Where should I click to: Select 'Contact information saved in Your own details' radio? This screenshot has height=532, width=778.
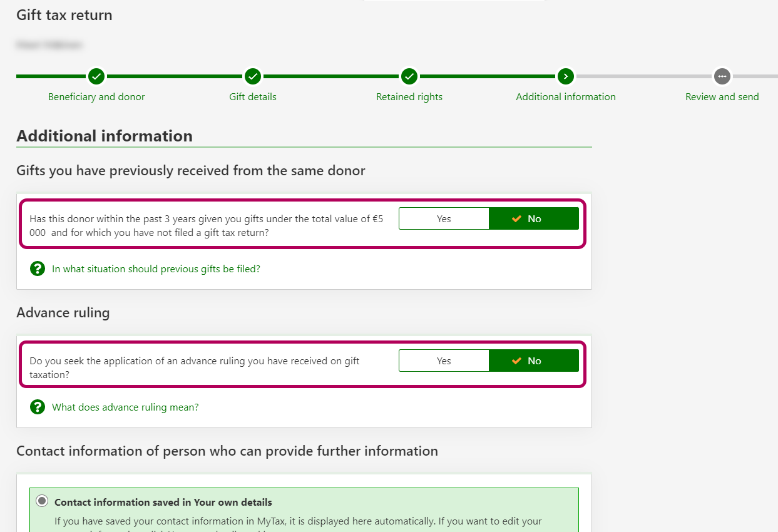tap(42, 501)
